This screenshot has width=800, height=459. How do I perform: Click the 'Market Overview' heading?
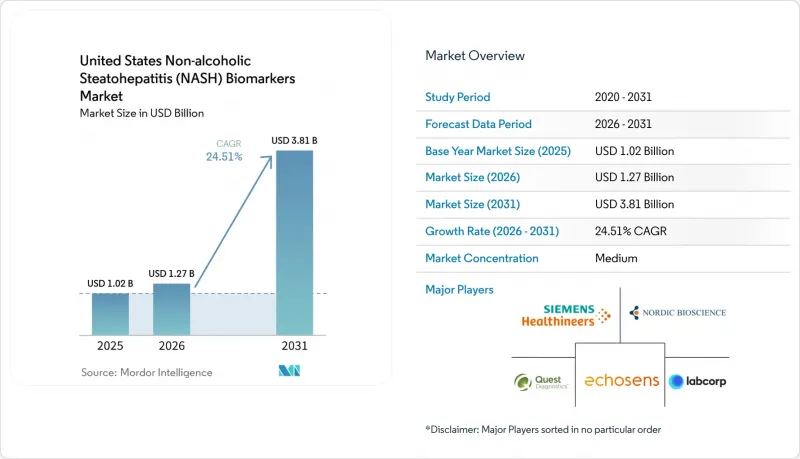tap(475, 56)
